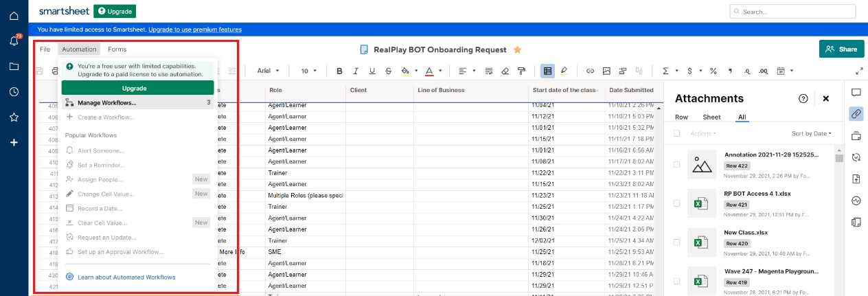Click the Share button
Viewport: 868px width, 296px height.
point(841,49)
